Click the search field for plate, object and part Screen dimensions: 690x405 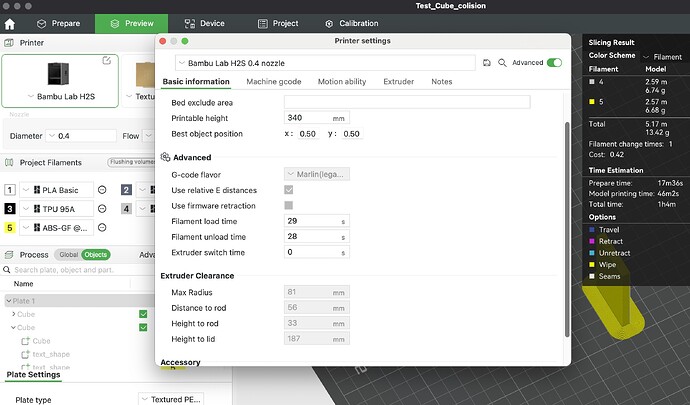pyautogui.click(x=79, y=270)
